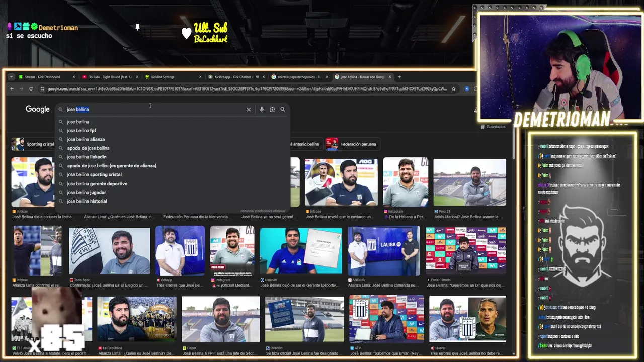Select suggestion 'jose bellina alianza'
The height and width of the screenshot is (362, 644).
pos(172,139)
